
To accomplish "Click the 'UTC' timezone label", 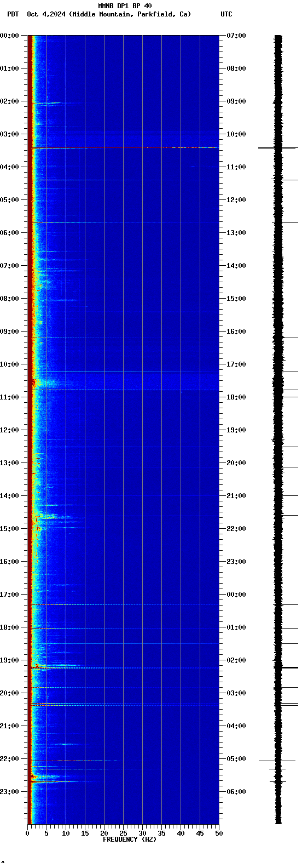I will [226, 14].
